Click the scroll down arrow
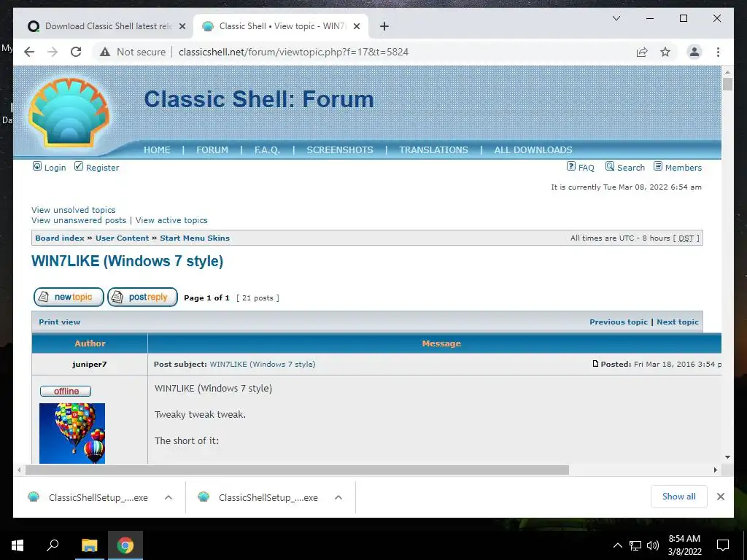747x560 pixels. (727, 457)
